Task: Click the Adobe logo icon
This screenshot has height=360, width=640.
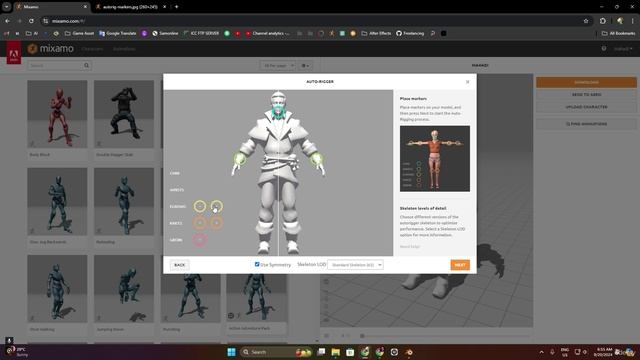Action: [x=13, y=53]
